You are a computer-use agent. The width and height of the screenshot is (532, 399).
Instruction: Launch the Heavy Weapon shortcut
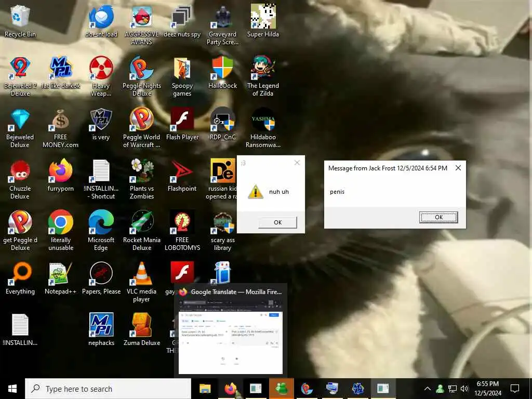pos(101,76)
